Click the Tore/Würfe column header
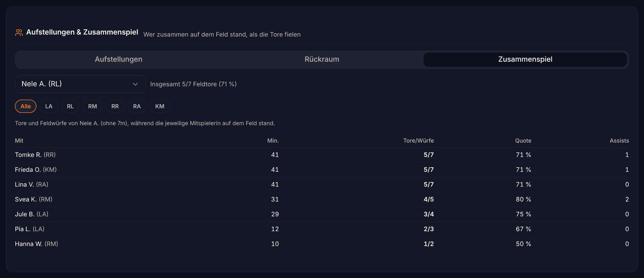 [418, 141]
